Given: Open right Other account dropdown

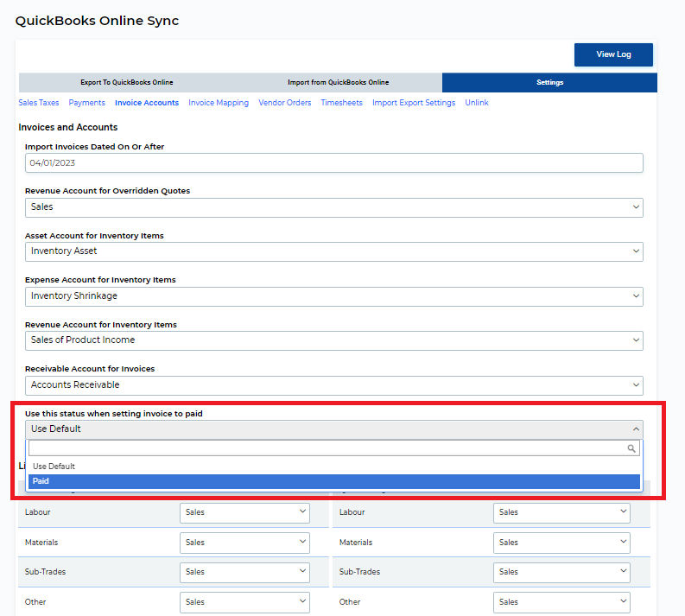Looking at the screenshot, I should tap(561, 602).
